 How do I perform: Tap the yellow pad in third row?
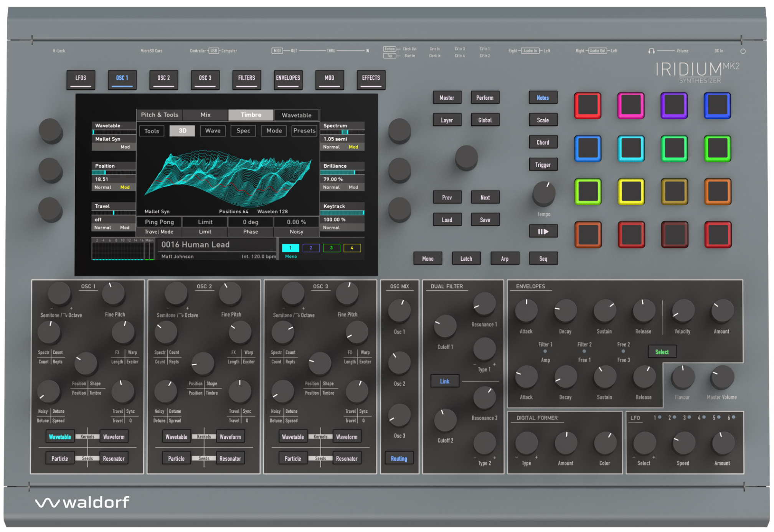(630, 191)
